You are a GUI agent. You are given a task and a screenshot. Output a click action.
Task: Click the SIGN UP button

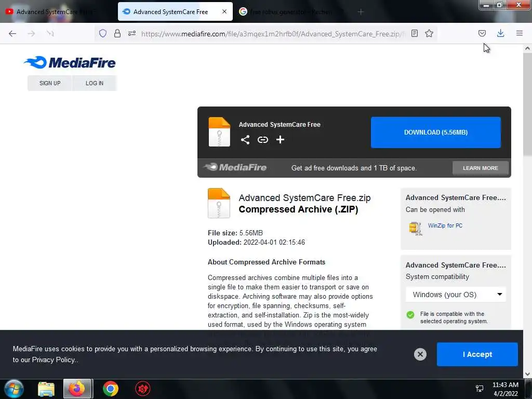point(50,83)
